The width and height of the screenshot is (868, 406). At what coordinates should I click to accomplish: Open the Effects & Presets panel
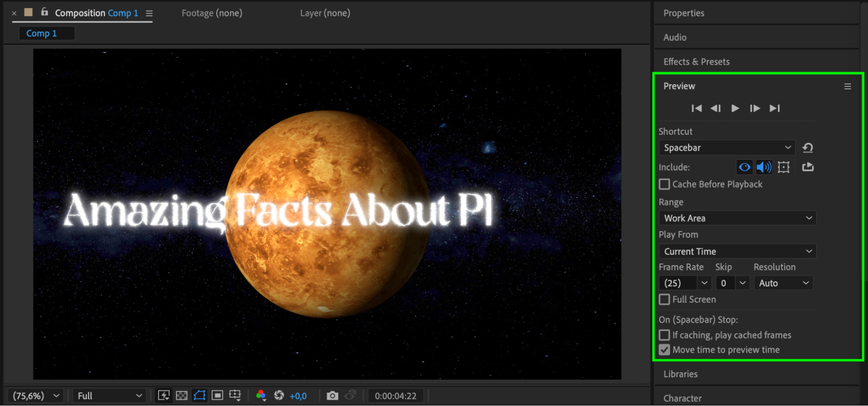(696, 62)
